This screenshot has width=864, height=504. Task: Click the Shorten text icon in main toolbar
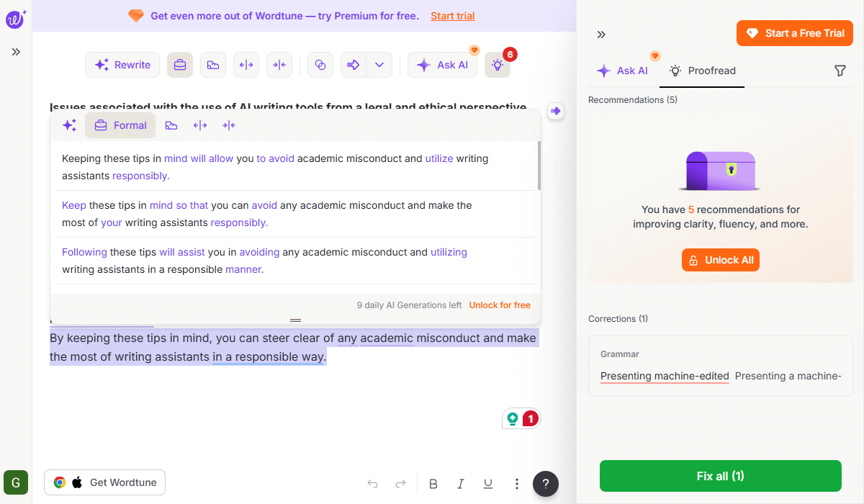[x=279, y=65]
